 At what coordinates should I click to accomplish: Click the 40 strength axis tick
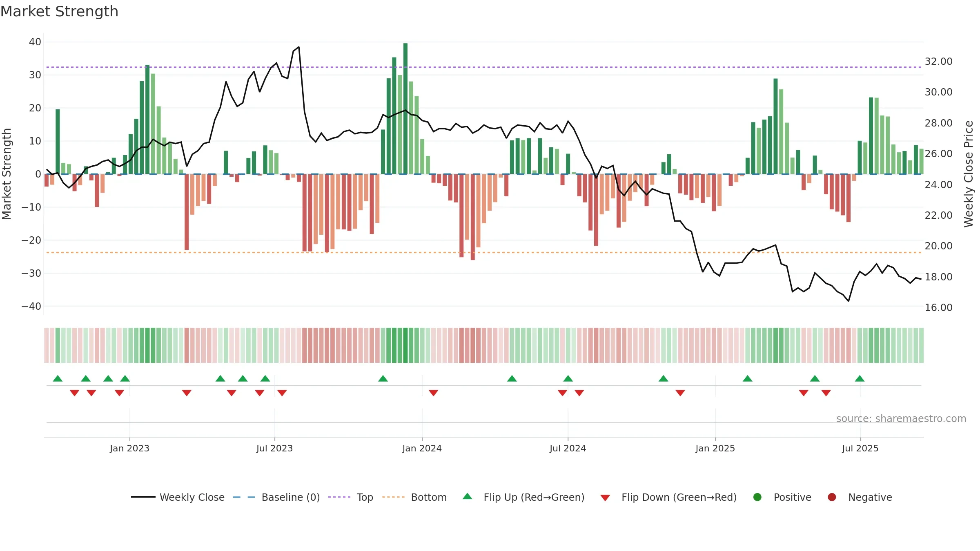[x=35, y=42]
